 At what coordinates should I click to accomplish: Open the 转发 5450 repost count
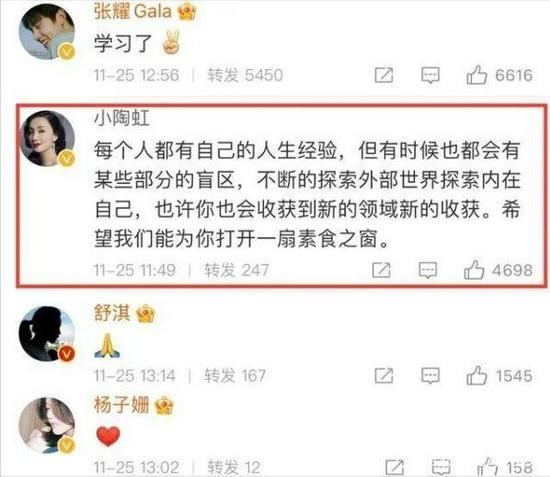tap(245, 75)
